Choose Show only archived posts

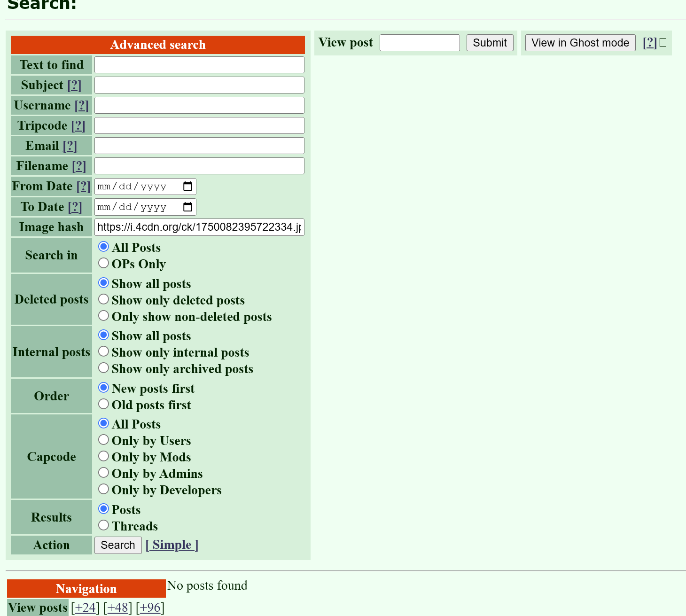point(103,368)
